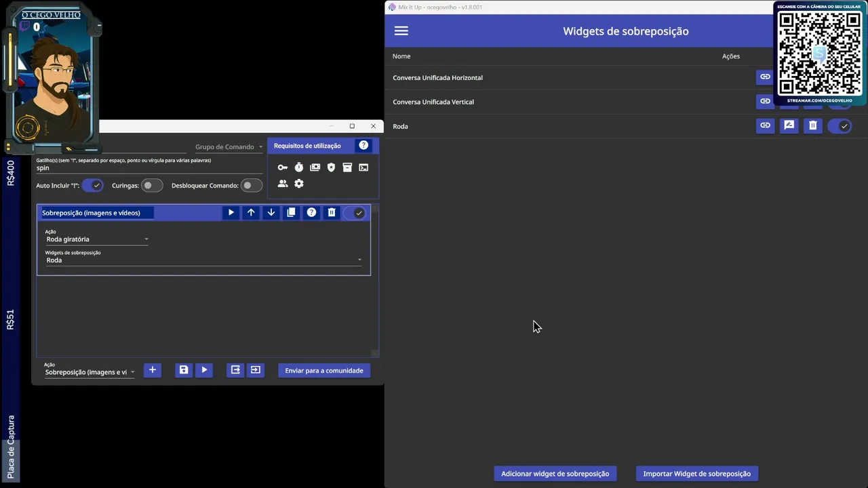Screen dimensions: 868x488
Task: Click Adicionar widget de sobreposição button
Action: (x=555, y=474)
